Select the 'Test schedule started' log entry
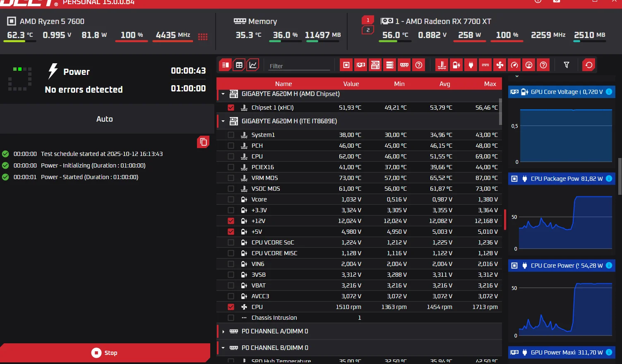622x364 pixels. pos(102,154)
